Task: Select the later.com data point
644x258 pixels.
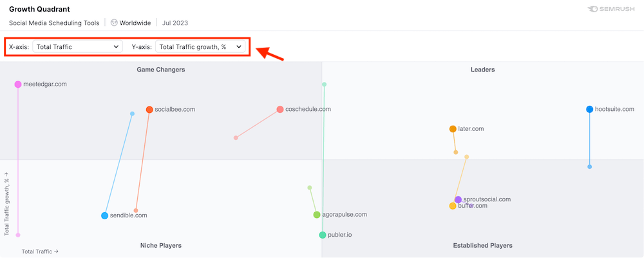Action: point(453,129)
